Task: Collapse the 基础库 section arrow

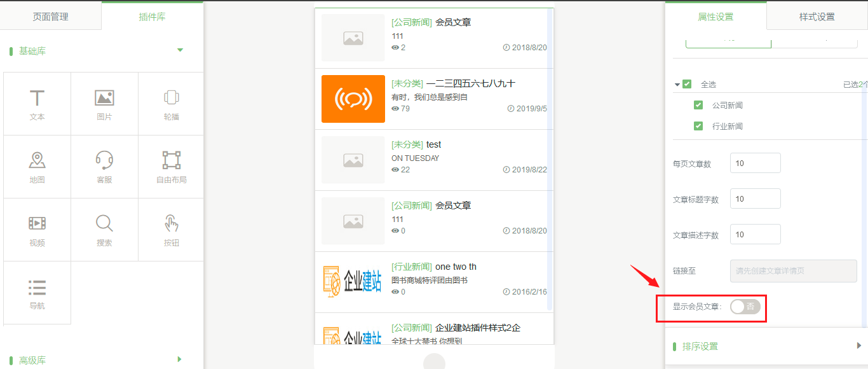Action: click(180, 50)
